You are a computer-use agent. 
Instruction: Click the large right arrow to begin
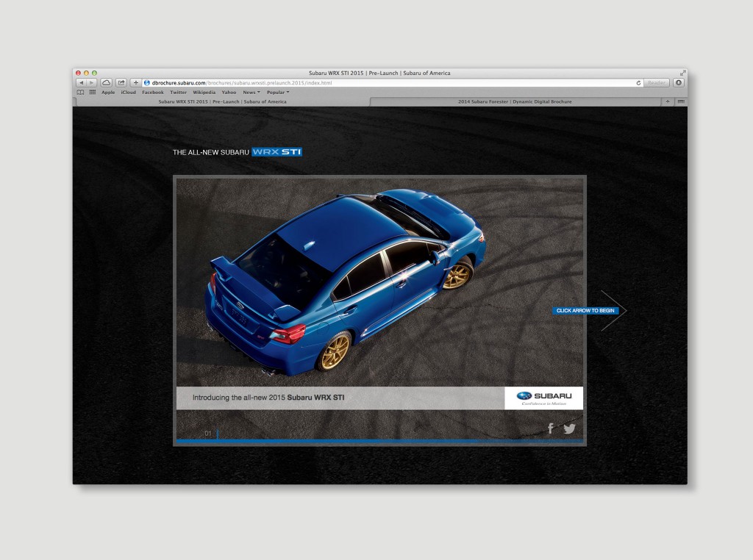614,310
